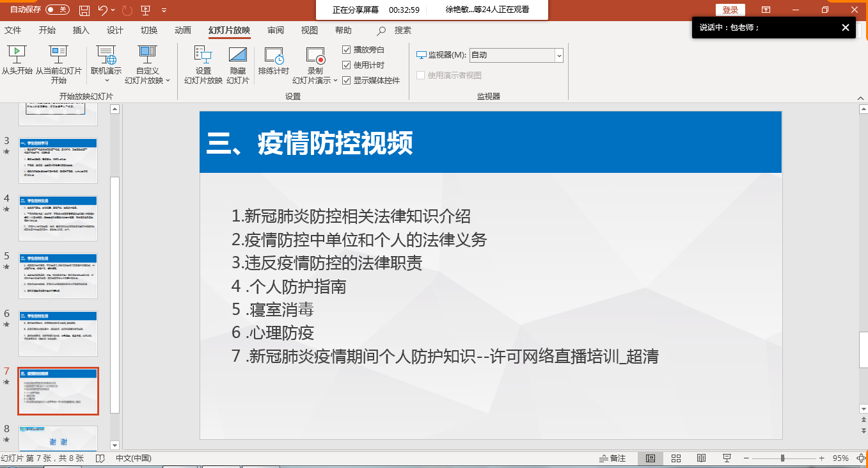
Task: Click the zoom slider in status bar
Action: click(782, 458)
